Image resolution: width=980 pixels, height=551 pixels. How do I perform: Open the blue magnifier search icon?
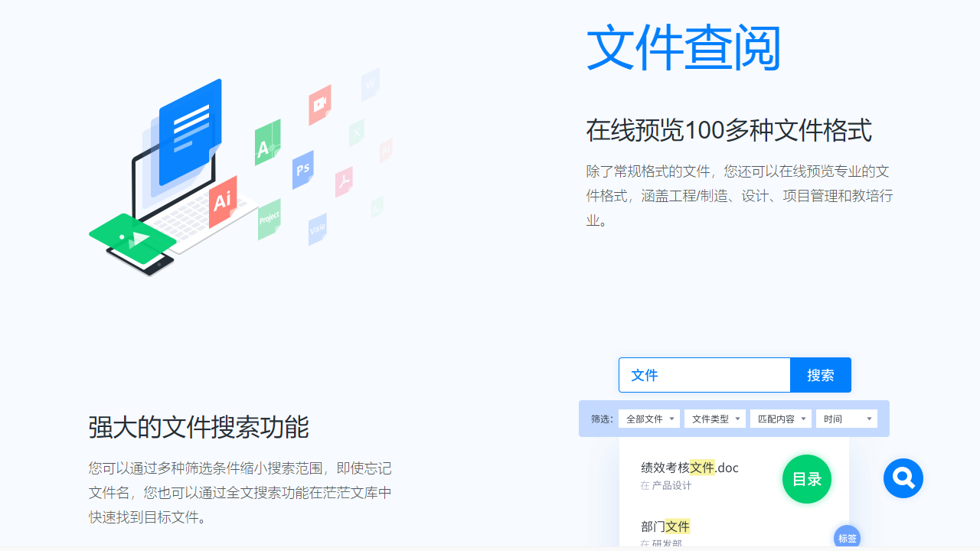coord(903,478)
